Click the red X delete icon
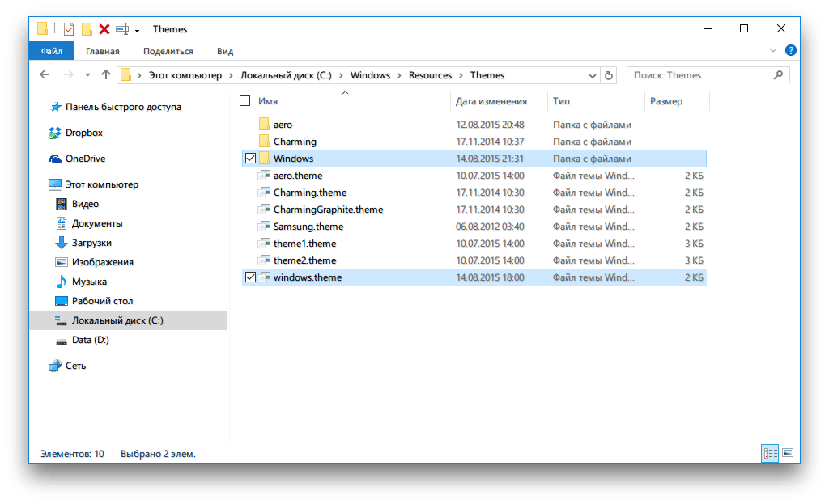 pyautogui.click(x=104, y=29)
